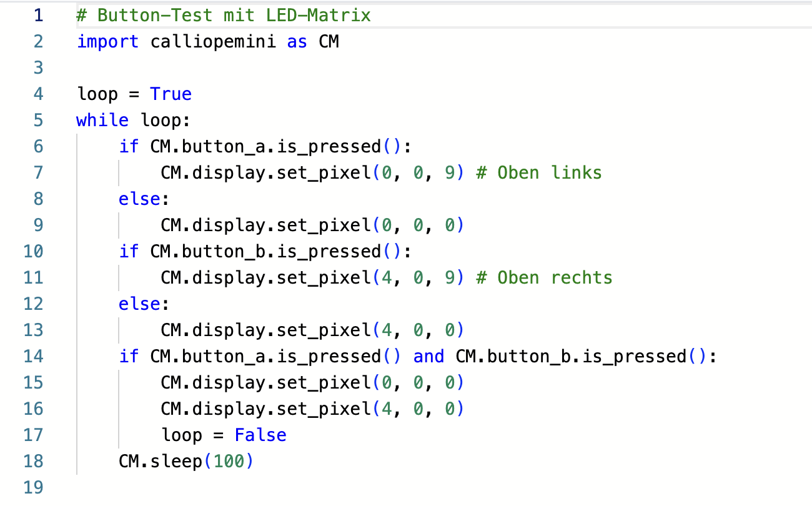Click line number 7 in the gutter
This screenshot has width=812, height=506.
point(38,172)
